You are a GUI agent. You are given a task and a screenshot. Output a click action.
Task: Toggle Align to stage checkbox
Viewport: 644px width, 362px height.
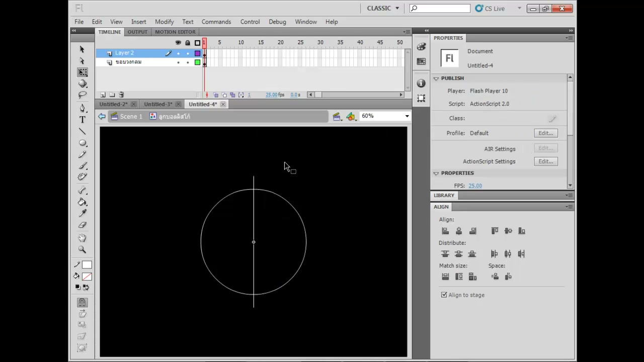(x=444, y=295)
